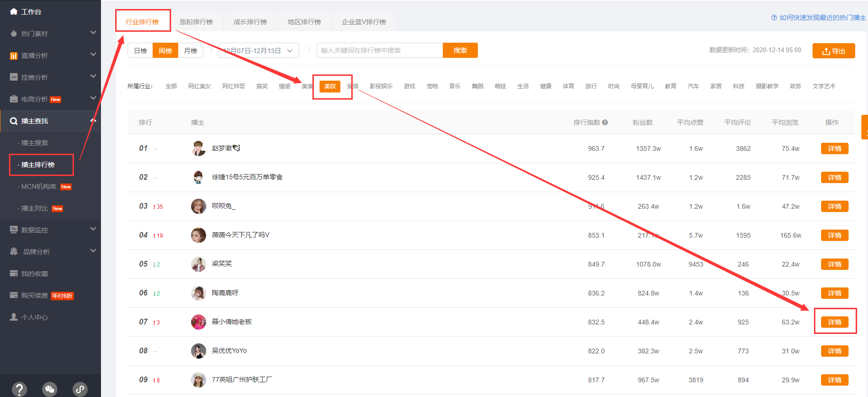
Task: Switch to 涨粉排行榜 tab
Action: [x=196, y=22]
